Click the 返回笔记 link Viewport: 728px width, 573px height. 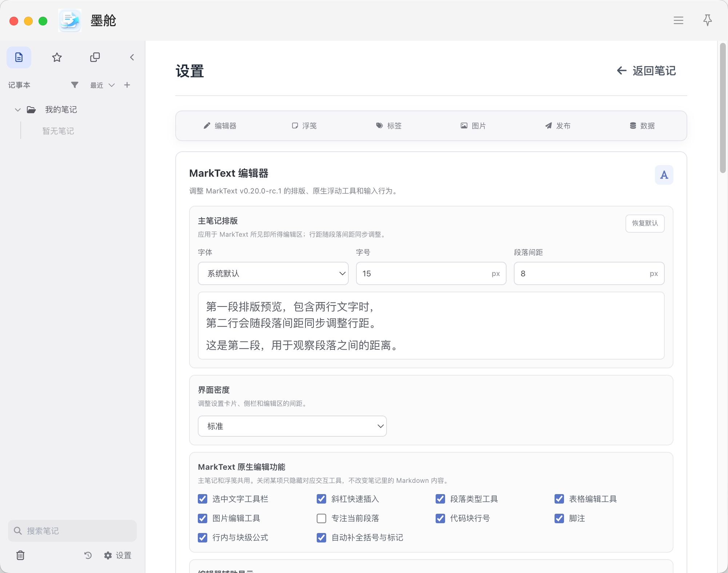[647, 71]
